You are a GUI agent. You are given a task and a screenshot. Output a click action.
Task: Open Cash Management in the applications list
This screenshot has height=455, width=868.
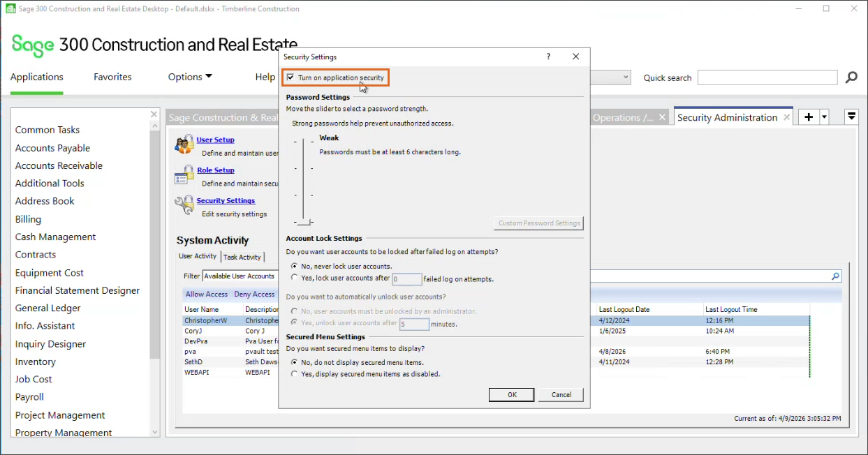coord(56,237)
